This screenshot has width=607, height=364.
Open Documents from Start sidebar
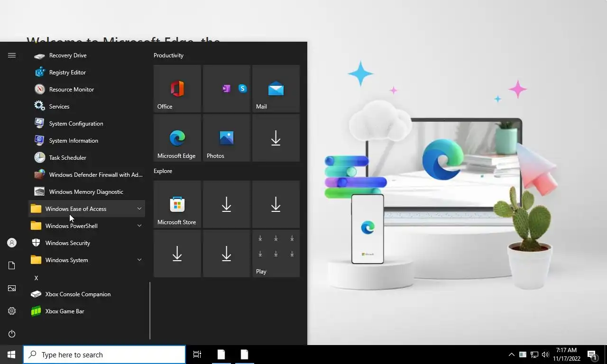coord(12,265)
